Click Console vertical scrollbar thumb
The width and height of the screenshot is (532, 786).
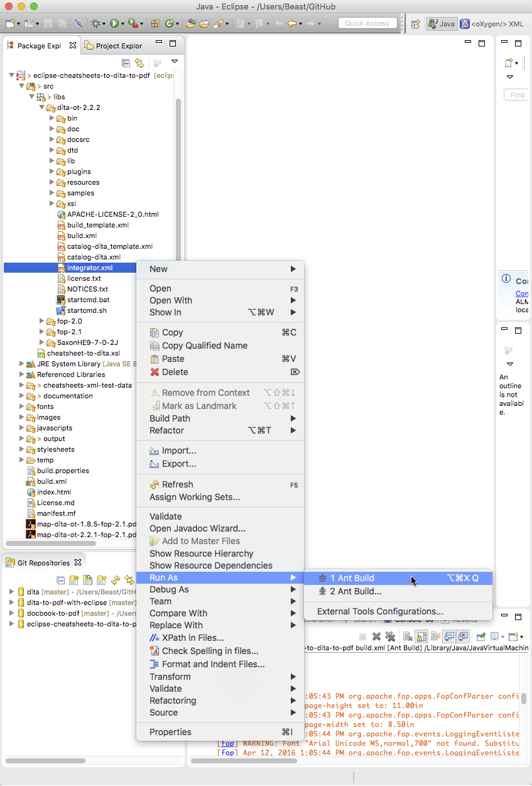[524, 697]
